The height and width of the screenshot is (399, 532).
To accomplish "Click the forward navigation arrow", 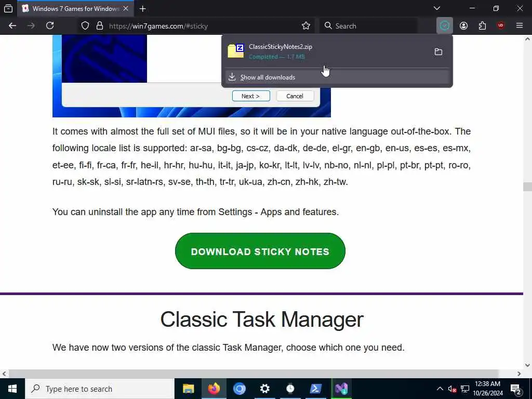I will (x=31, y=26).
